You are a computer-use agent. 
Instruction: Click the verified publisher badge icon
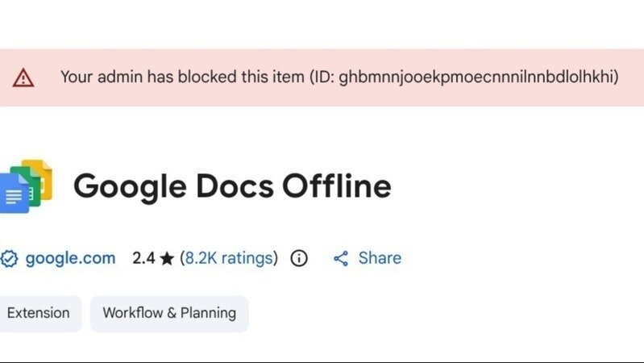(x=9, y=259)
